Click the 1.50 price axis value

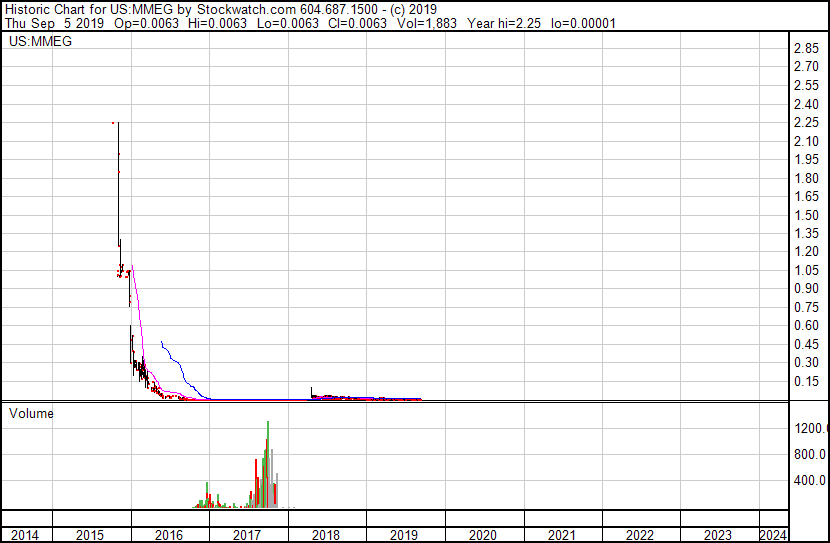(x=807, y=215)
